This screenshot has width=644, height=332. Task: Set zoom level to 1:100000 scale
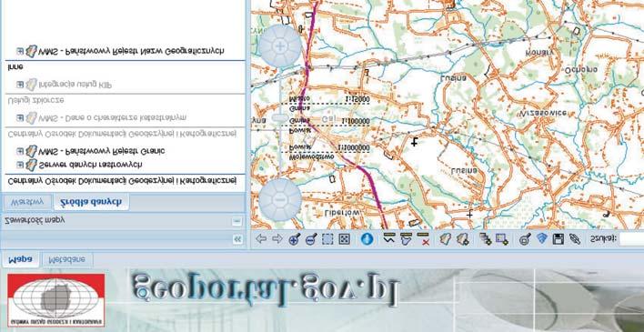tap(356, 121)
